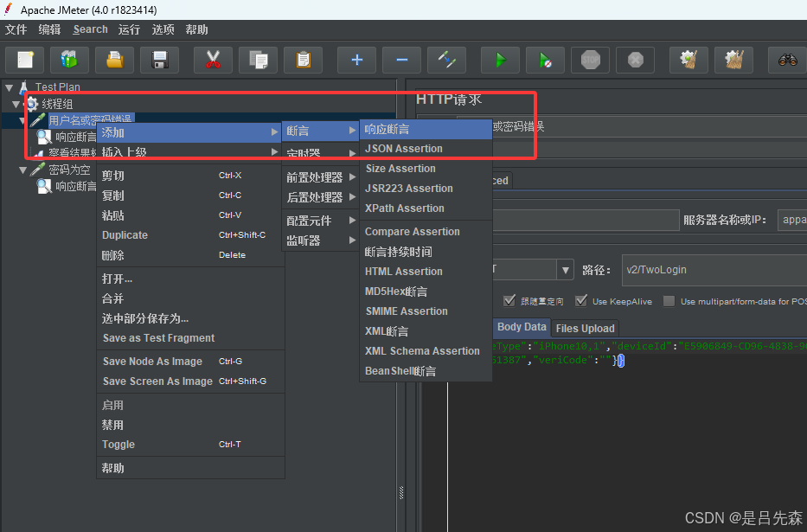
Task: Select the 线程组 gear icon
Action: tap(32, 104)
